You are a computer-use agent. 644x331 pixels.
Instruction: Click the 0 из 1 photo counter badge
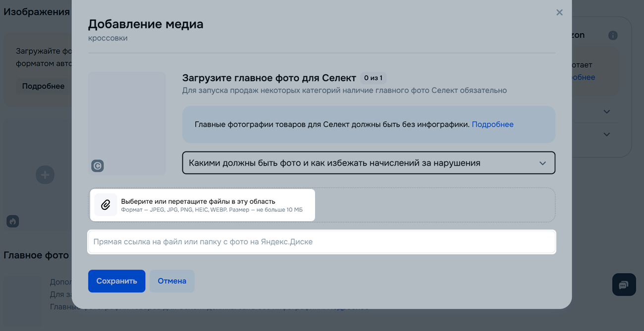pyautogui.click(x=373, y=78)
